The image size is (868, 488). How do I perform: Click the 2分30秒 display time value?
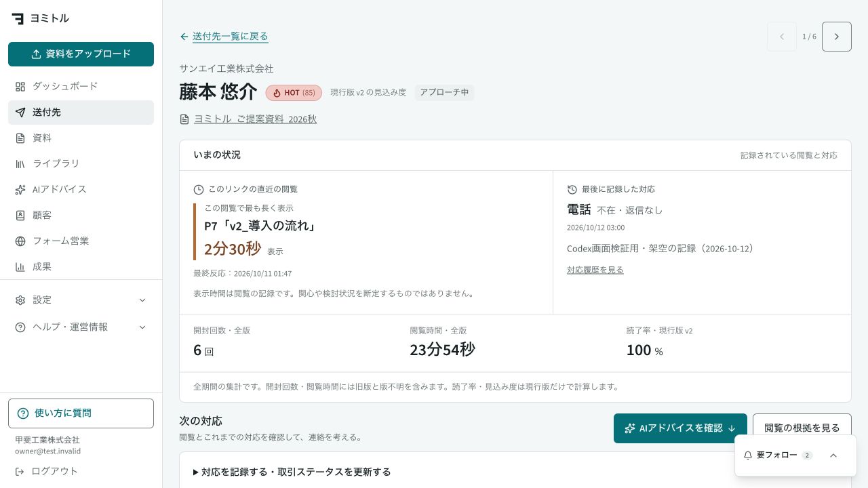pos(233,249)
